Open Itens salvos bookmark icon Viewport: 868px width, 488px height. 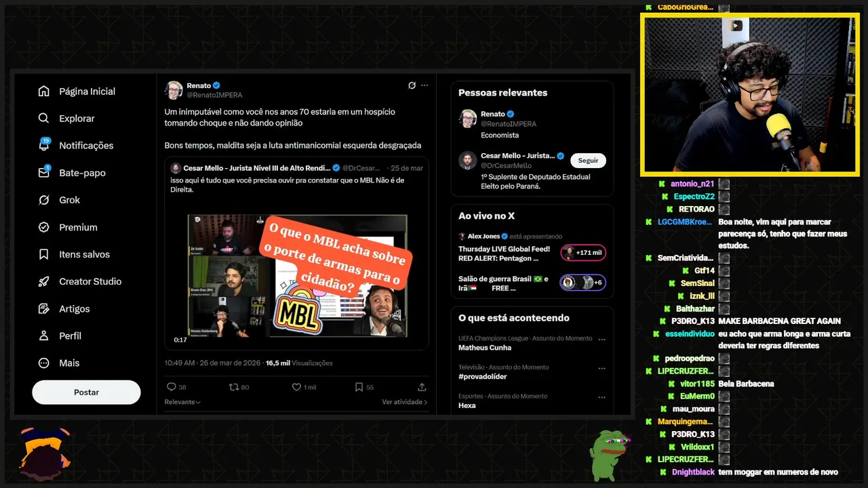(44, 254)
